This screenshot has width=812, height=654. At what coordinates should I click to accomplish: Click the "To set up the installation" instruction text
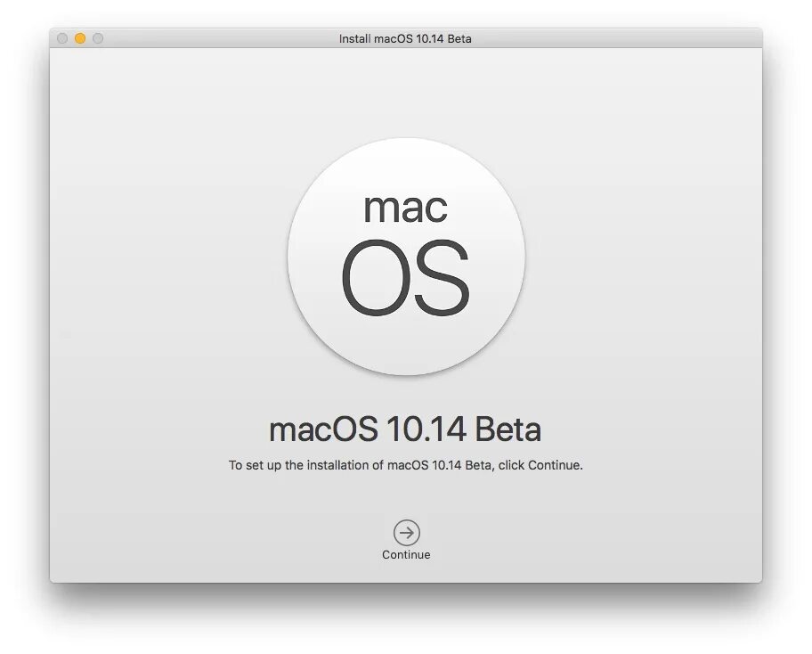click(406, 465)
